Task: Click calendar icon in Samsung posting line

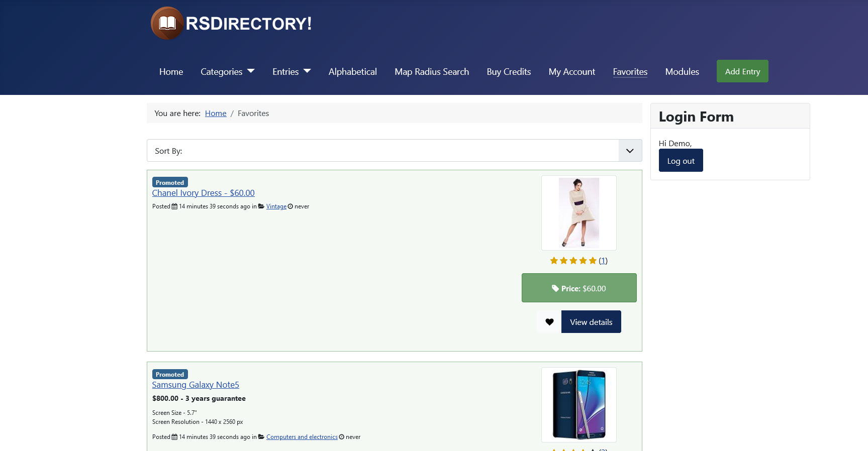Action: [174, 437]
